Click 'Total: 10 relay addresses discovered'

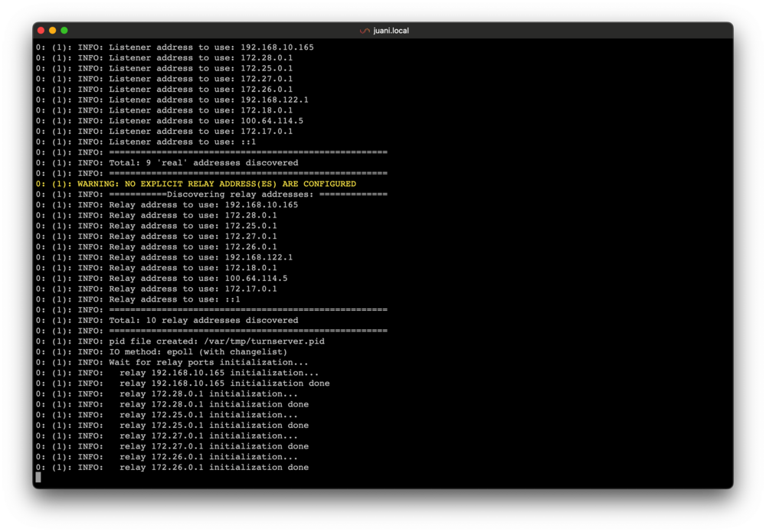pyautogui.click(x=203, y=321)
